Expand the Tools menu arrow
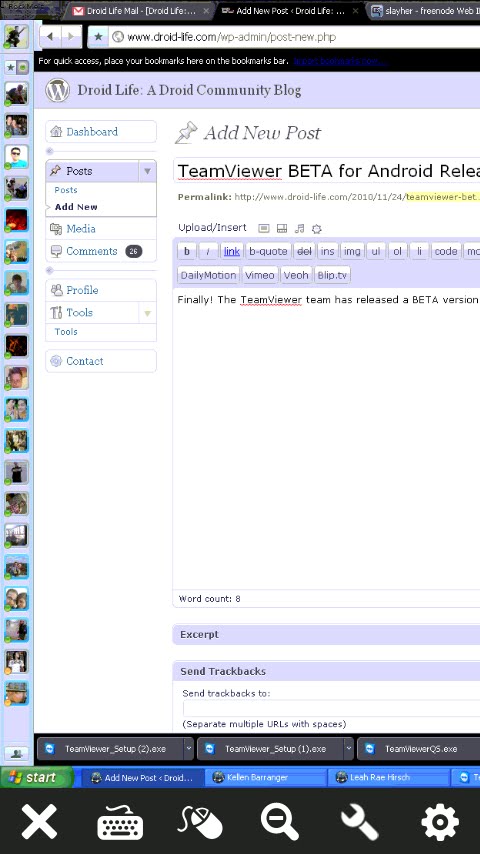Viewport: 480px width, 854px height. [x=147, y=313]
